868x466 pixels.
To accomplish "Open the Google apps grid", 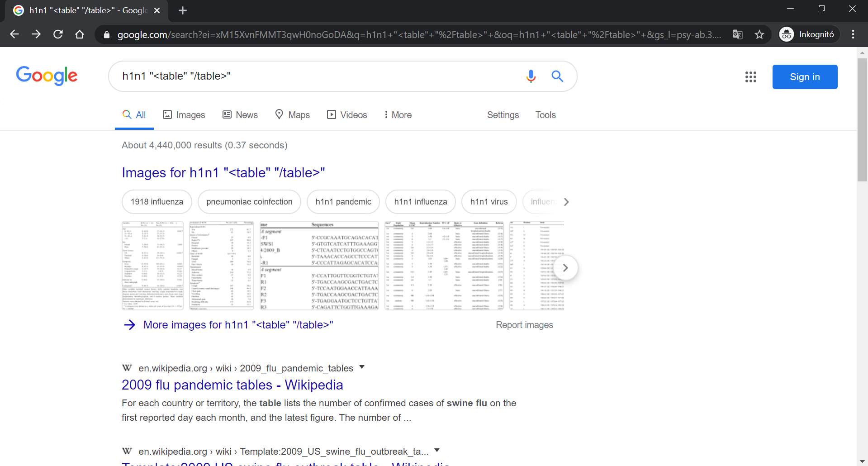I will click(x=751, y=77).
